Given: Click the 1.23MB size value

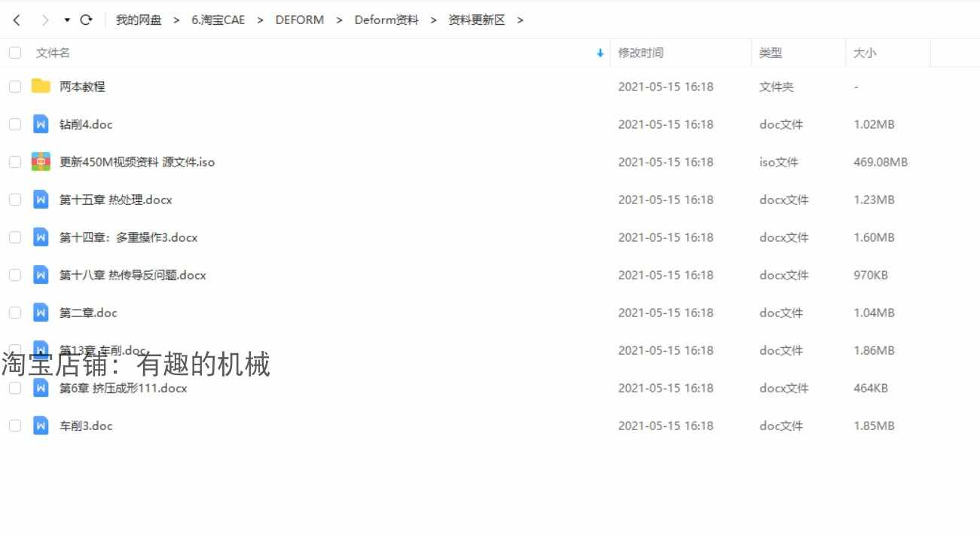Looking at the screenshot, I should click(874, 200).
